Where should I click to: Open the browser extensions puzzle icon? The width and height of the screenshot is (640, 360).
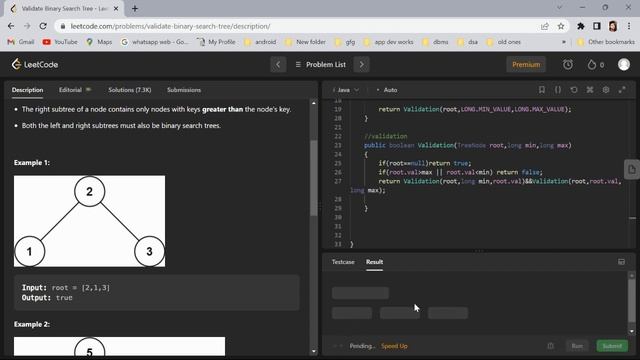click(580, 26)
